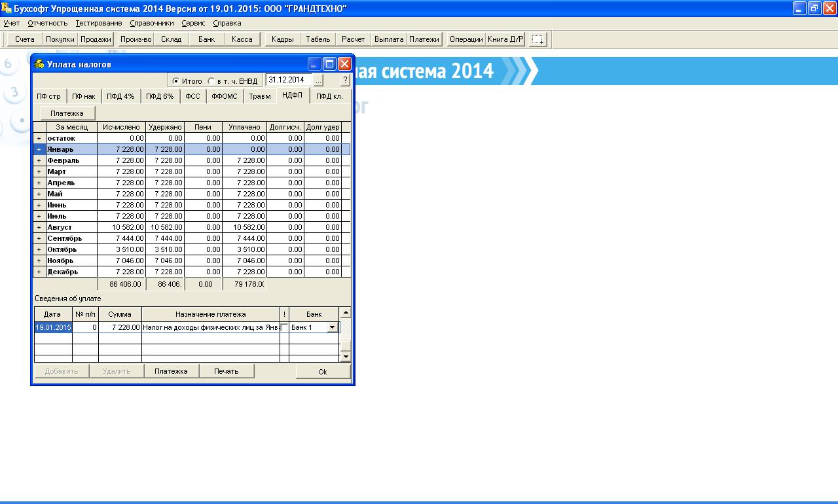Click the Склад toolbar button

pos(171,39)
